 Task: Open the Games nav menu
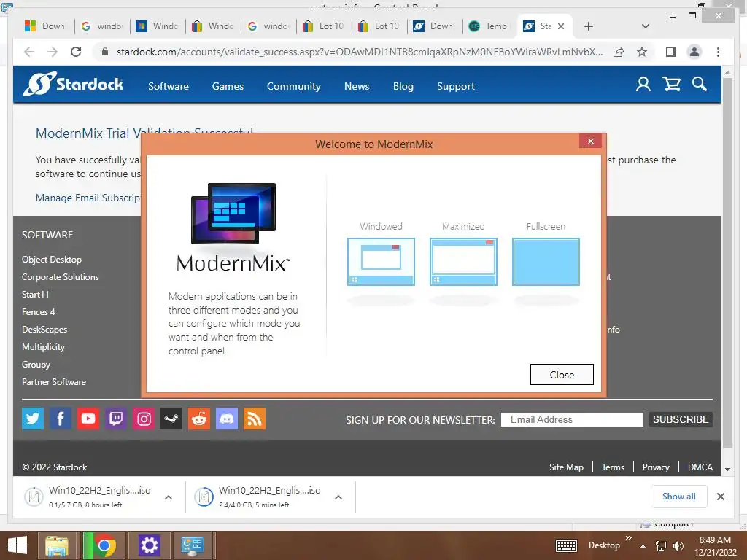(x=228, y=86)
